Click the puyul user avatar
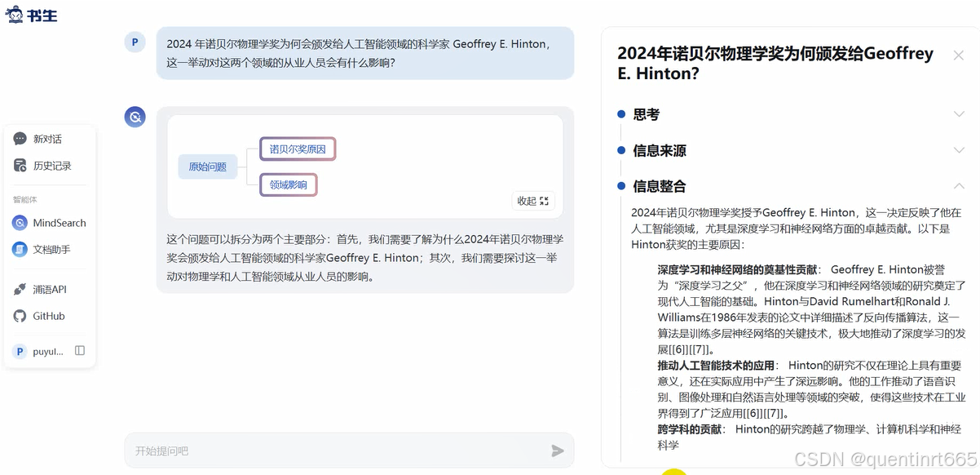This screenshot has height=475, width=980. coord(20,351)
